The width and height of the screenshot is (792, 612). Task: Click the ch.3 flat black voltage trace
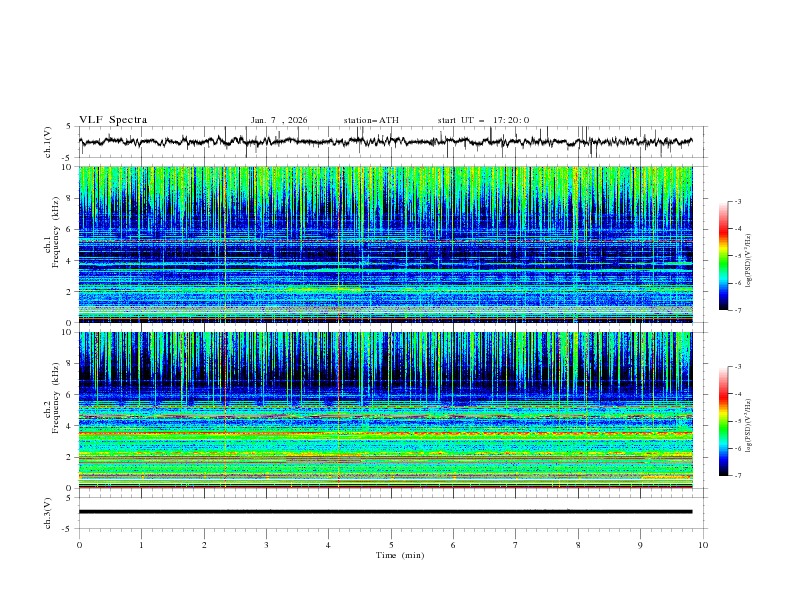pyautogui.click(x=390, y=512)
